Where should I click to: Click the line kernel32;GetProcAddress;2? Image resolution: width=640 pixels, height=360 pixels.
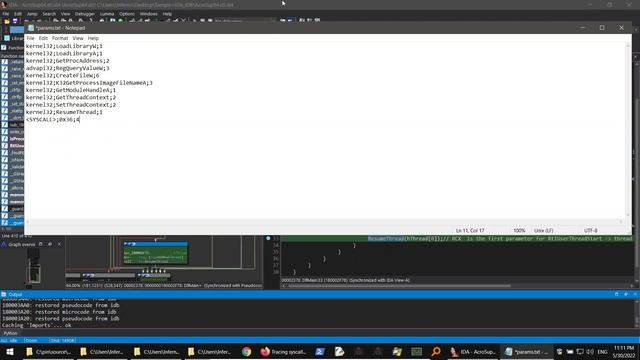[67, 61]
